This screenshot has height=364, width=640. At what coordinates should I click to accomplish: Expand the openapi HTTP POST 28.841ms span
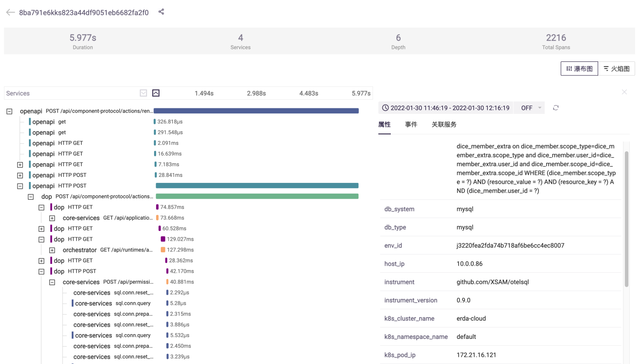point(20,175)
